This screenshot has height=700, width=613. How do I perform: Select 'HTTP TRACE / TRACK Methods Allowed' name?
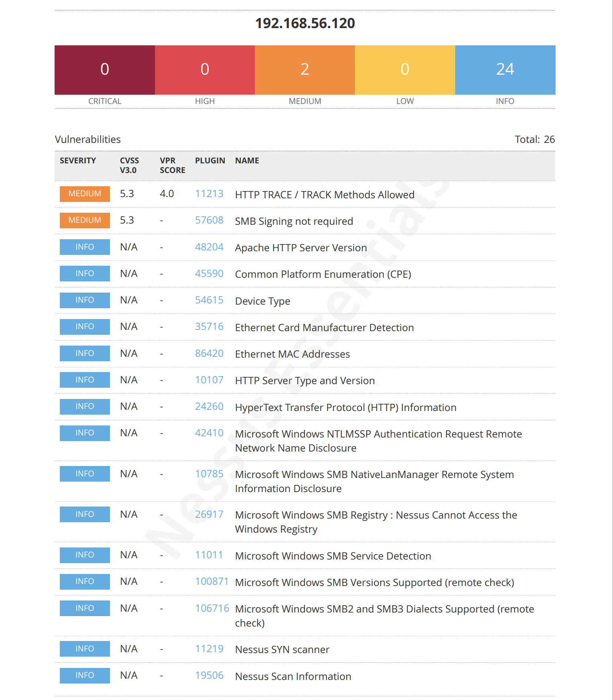click(325, 195)
